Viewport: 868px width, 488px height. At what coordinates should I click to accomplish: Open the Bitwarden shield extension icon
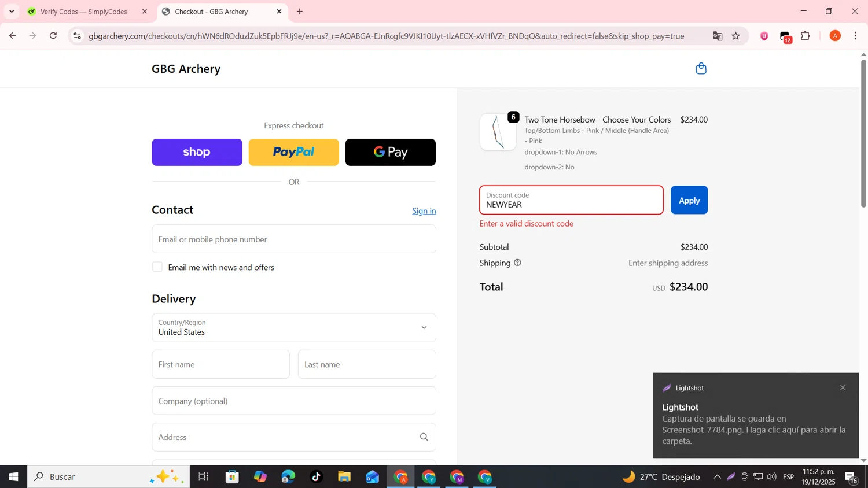pyautogui.click(x=764, y=36)
